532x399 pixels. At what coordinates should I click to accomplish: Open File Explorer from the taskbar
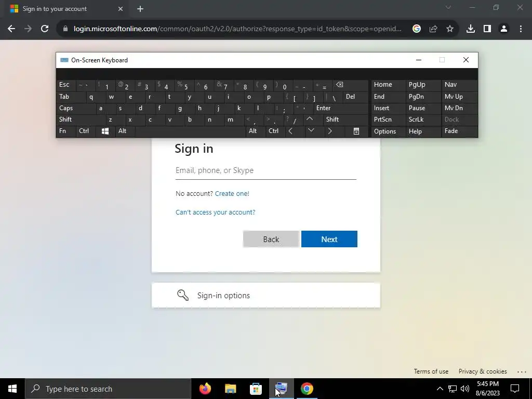coord(230,389)
